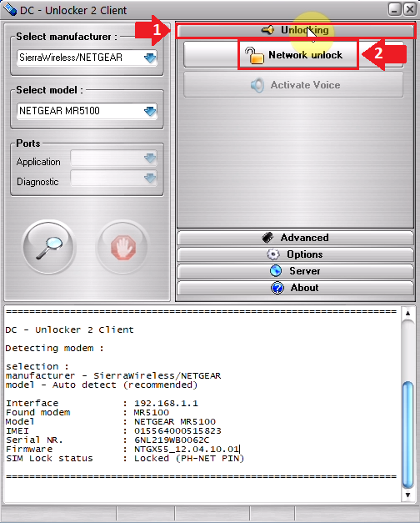The image size is (420, 523).
Task: Click the gear icon next to Options
Action: click(x=273, y=254)
